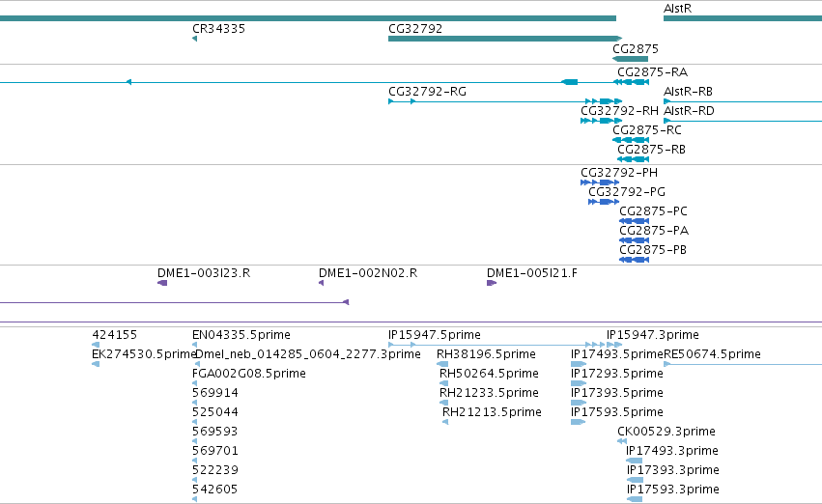Select transcript AlstR-RB
Image resolution: width=822 pixels, height=504 pixels.
tap(688, 92)
